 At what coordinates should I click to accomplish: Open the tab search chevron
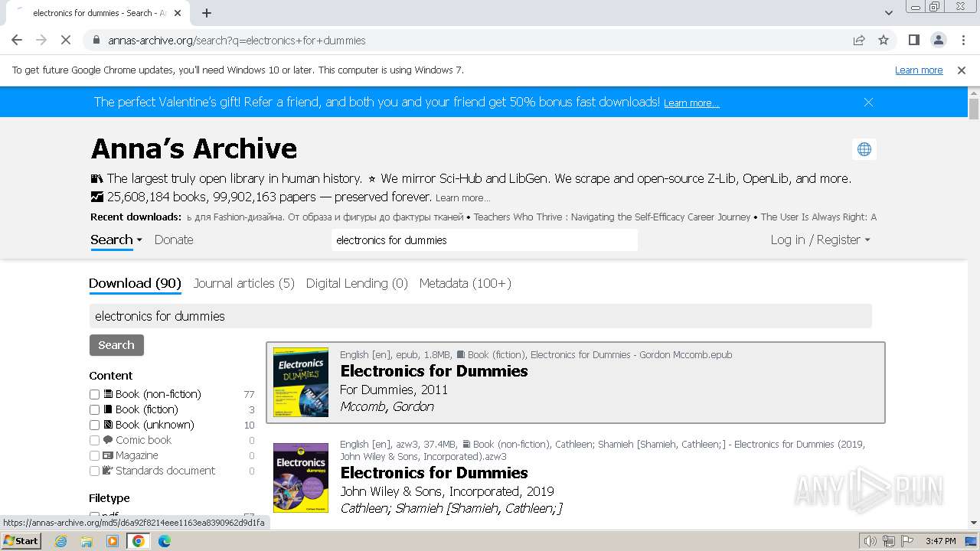(888, 13)
